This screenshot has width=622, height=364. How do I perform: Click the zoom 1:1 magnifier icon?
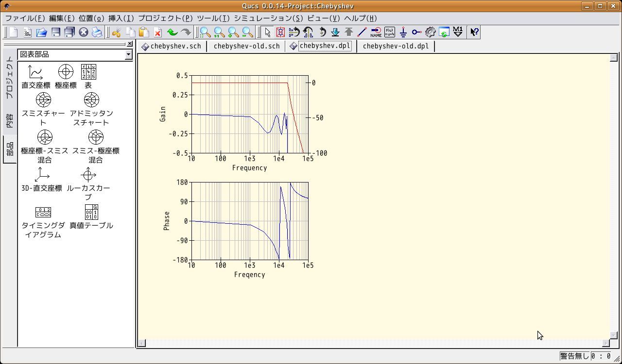click(x=220, y=32)
